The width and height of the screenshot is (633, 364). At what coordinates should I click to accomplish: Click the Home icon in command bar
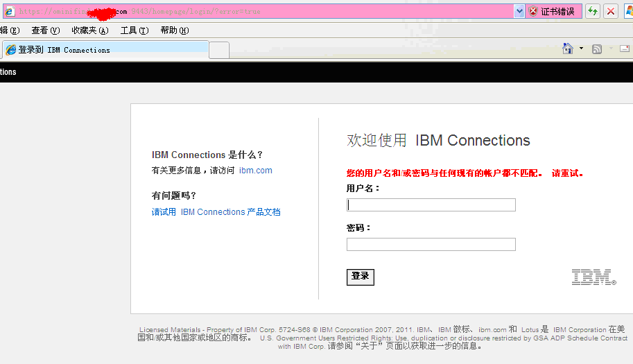(x=568, y=49)
